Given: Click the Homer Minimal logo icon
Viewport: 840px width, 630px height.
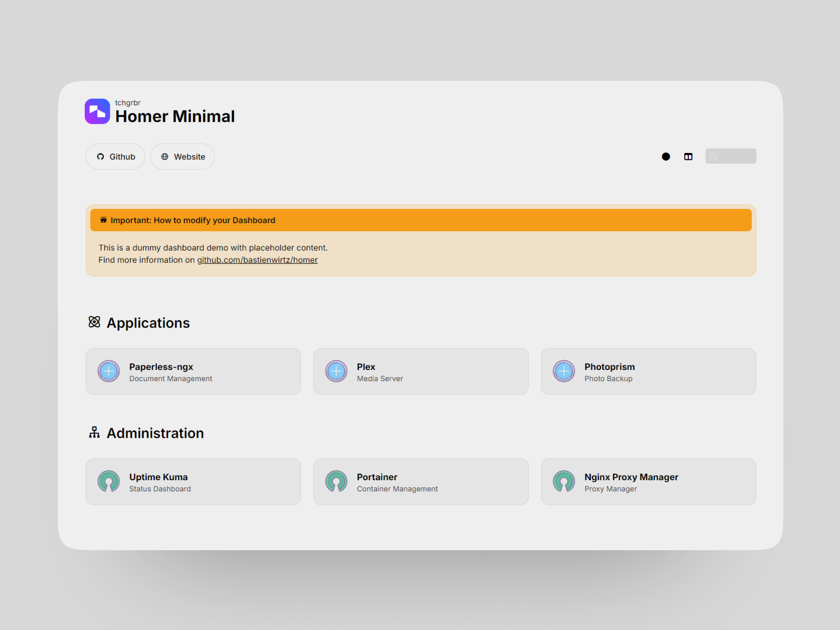Looking at the screenshot, I should (97, 111).
